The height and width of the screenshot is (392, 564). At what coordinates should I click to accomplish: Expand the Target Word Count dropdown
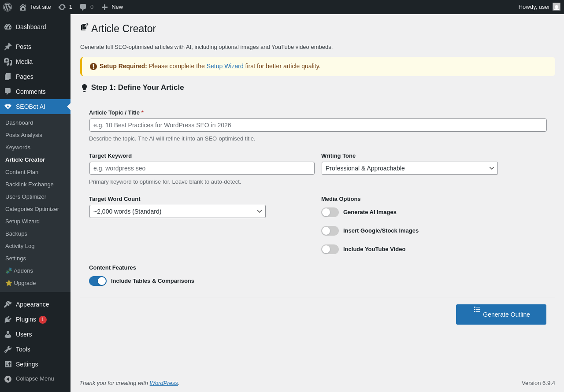pyautogui.click(x=177, y=211)
